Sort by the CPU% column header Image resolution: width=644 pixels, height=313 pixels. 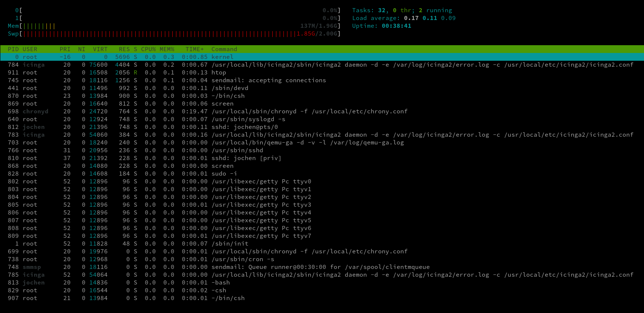point(148,49)
